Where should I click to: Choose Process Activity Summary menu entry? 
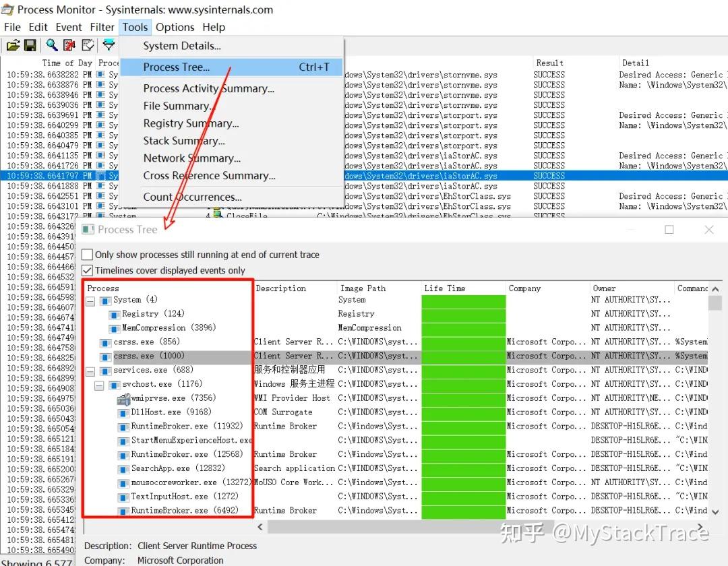point(231,88)
